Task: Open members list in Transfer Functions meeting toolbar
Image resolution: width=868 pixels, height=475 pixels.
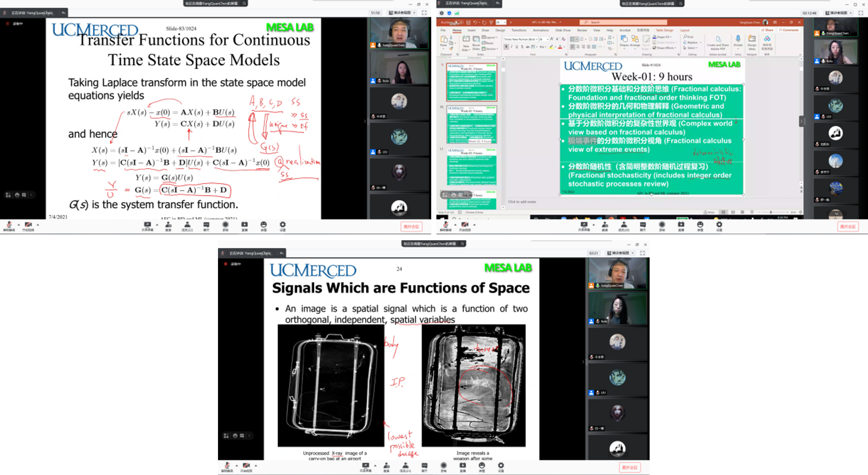Action: pos(187,225)
